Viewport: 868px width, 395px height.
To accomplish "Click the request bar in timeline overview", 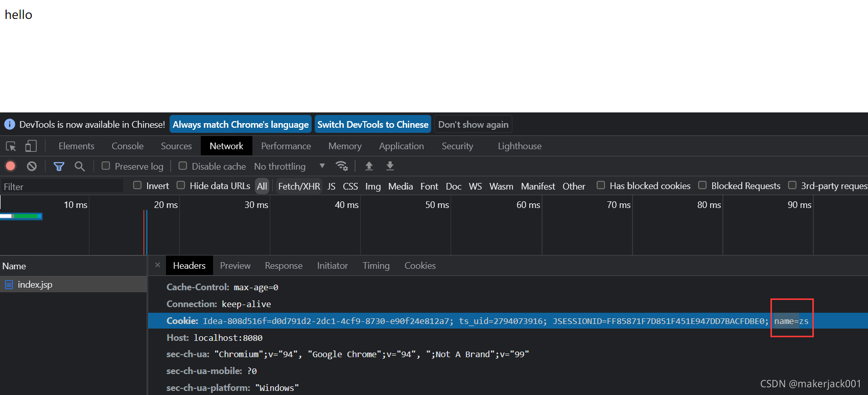I will [x=21, y=216].
